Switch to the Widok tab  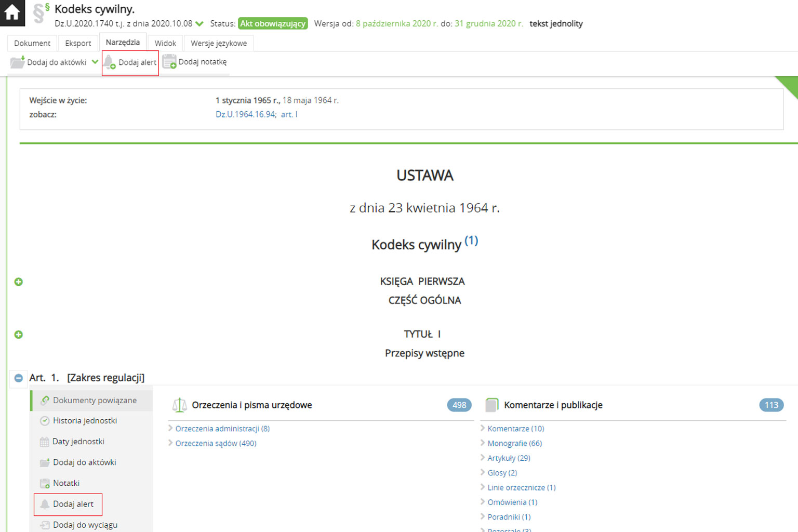tap(165, 43)
